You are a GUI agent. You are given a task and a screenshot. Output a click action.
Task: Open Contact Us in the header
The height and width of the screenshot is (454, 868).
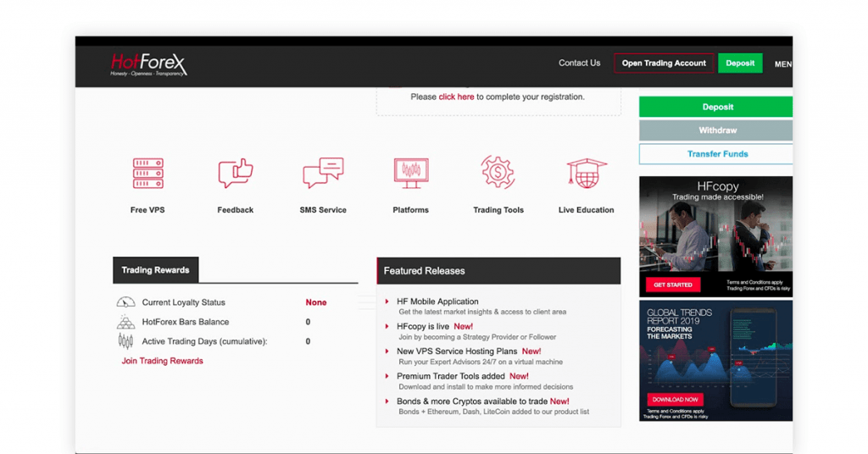579,64
